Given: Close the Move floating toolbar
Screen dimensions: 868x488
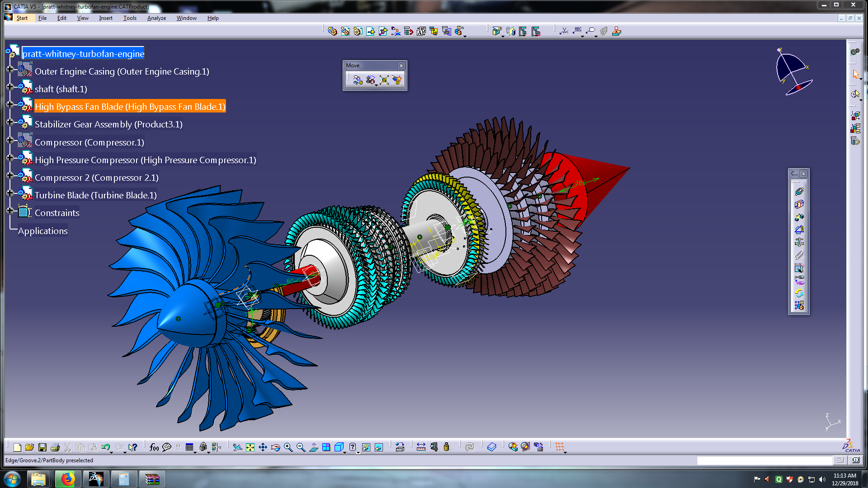Looking at the screenshot, I should [401, 66].
